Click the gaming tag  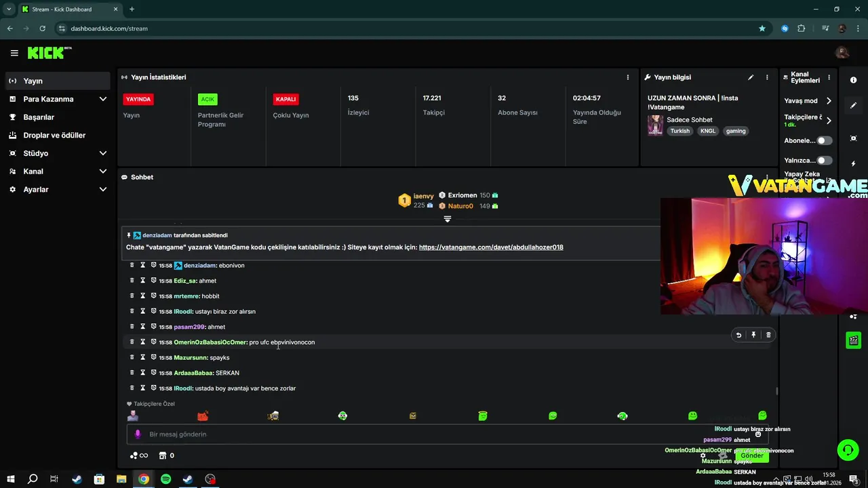tap(736, 131)
